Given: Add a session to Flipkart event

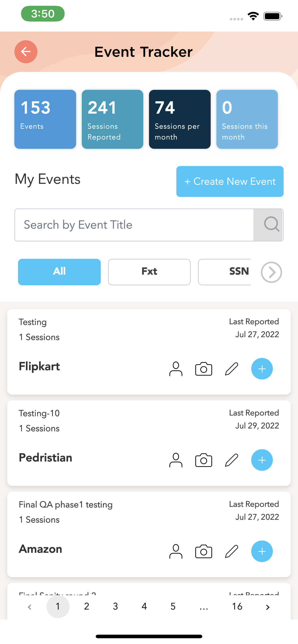Looking at the screenshot, I should [x=262, y=369].
